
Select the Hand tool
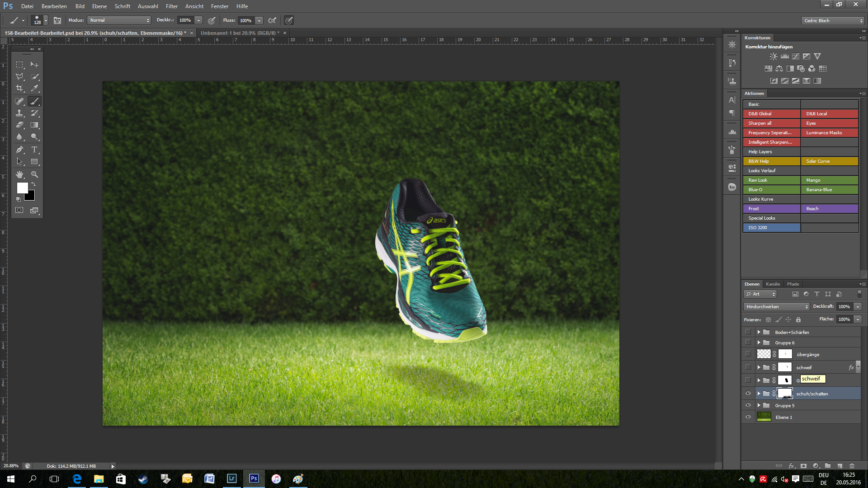[x=19, y=174]
